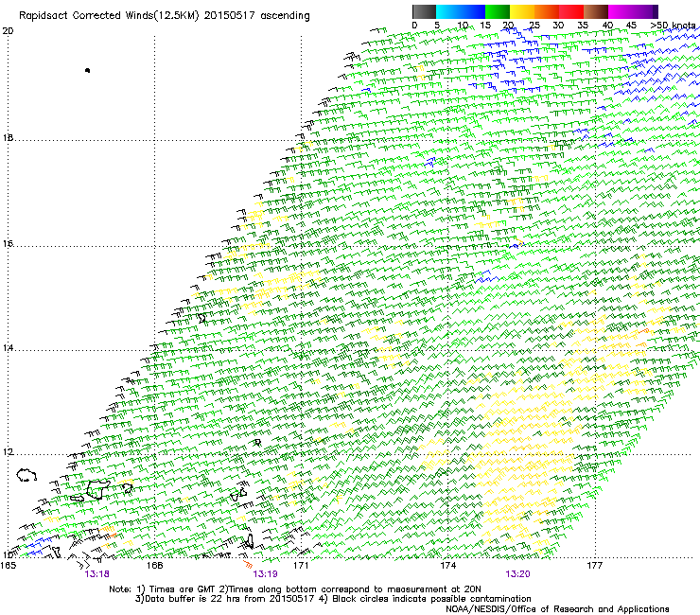The image size is (700, 615).
Task: Click the black contamination dot near 19N
Action: tap(87, 70)
